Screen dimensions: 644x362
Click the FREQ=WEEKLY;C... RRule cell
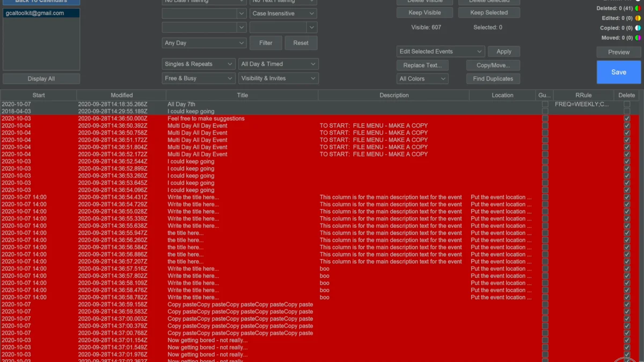point(582,104)
